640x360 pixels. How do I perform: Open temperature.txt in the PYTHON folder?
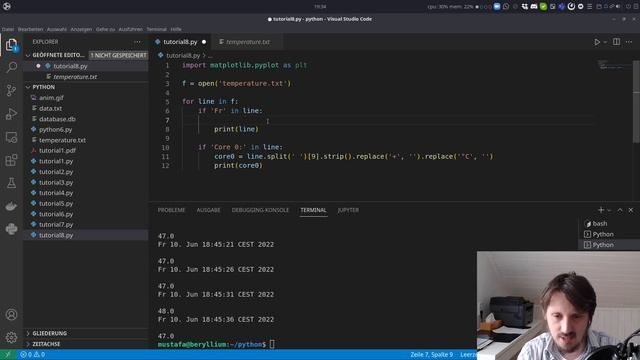point(62,140)
